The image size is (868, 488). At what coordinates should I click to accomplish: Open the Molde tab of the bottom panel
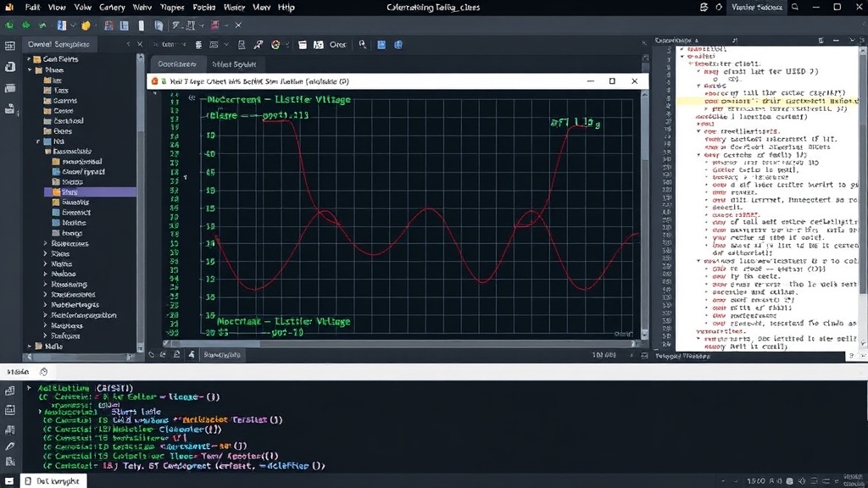[x=19, y=372]
